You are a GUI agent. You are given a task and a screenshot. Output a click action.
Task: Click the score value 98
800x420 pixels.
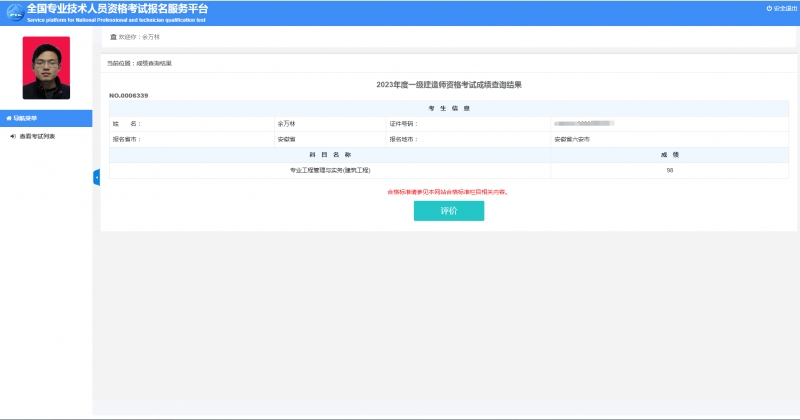coord(669,170)
